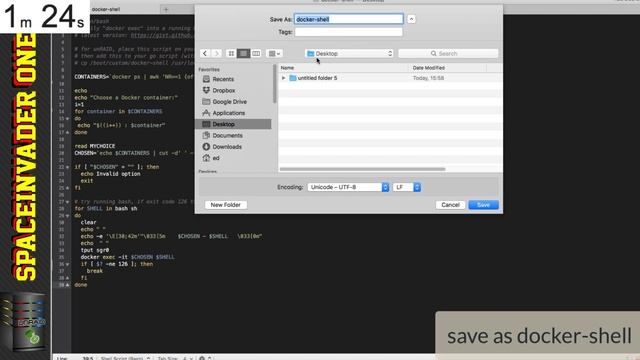Open the Encoding Unicode UTF-8 dropdown
640x360 pixels.
pyautogui.click(x=348, y=187)
